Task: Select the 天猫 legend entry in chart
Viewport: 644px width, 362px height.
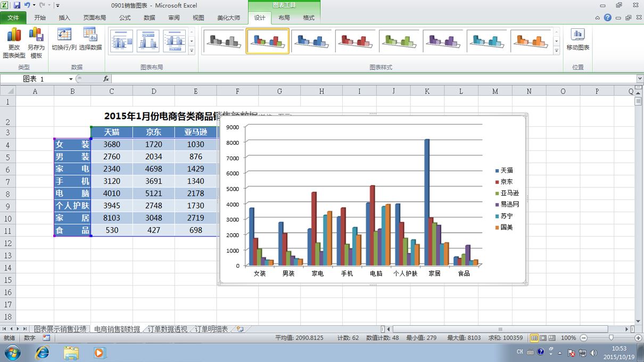Action: tap(504, 170)
